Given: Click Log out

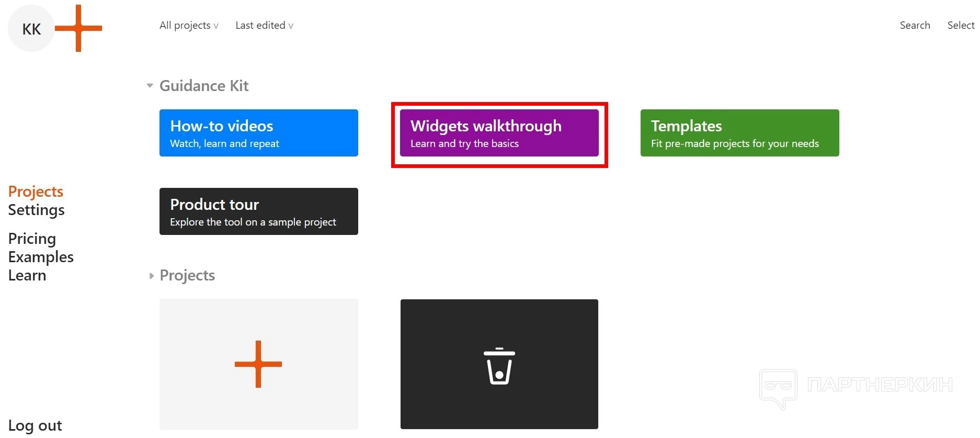Looking at the screenshot, I should [35, 425].
